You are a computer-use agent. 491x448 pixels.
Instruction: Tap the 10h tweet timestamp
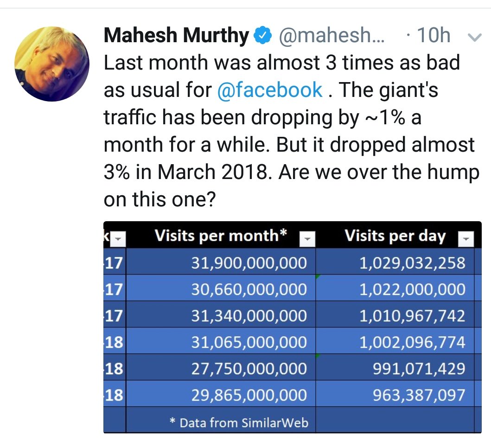point(433,36)
